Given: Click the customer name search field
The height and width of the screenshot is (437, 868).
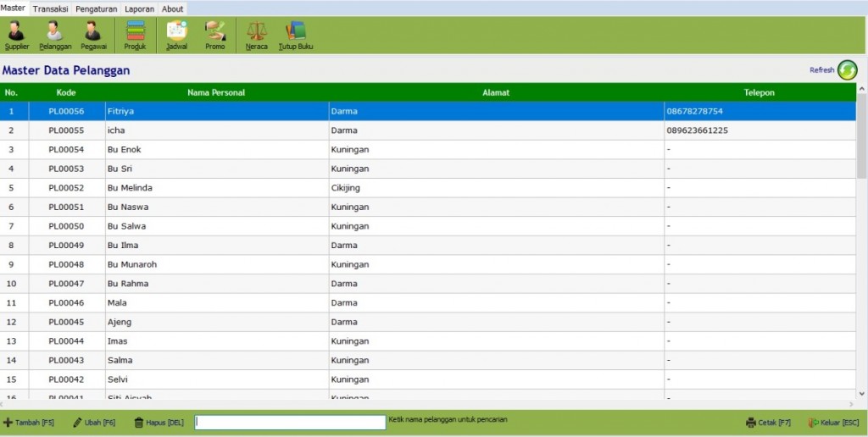Looking at the screenshot, I should [x=290, y=423].
